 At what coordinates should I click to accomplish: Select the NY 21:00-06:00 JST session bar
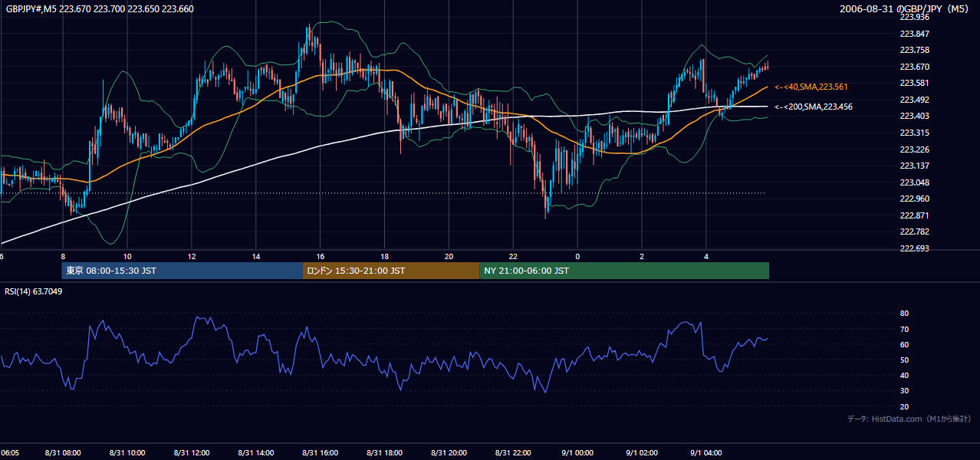tap(624, 271)
